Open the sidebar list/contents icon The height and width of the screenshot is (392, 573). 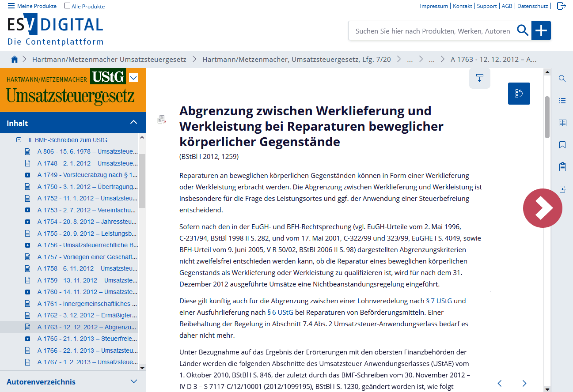(x=562, y=101)
